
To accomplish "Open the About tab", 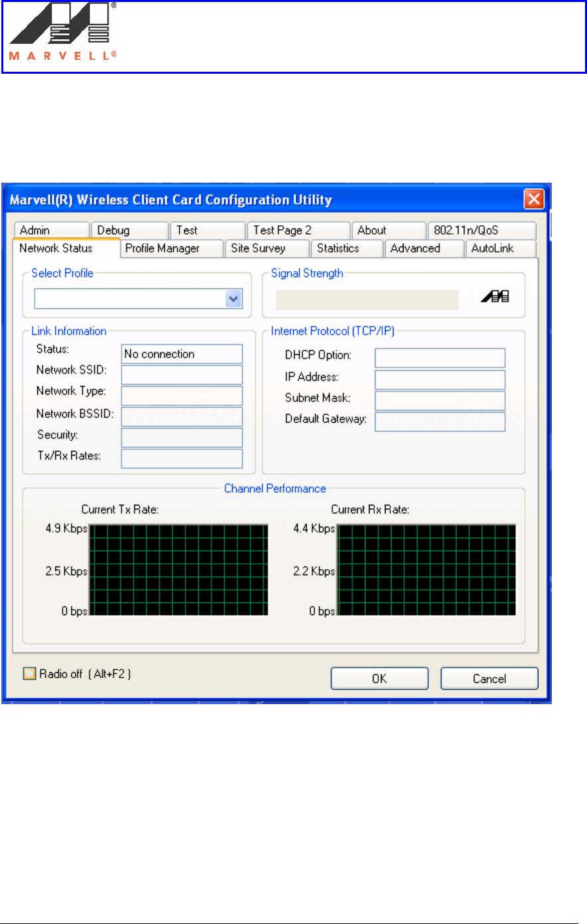I will (x=388, y=230).
